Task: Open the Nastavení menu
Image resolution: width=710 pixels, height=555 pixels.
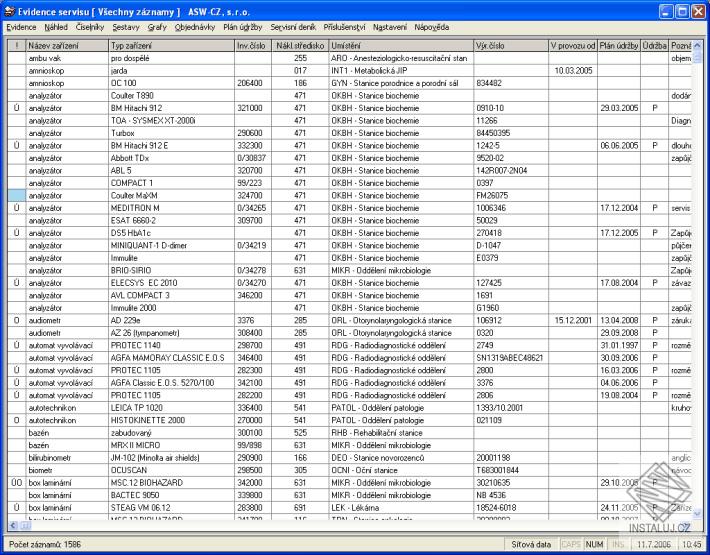Action: pos(390,27)
